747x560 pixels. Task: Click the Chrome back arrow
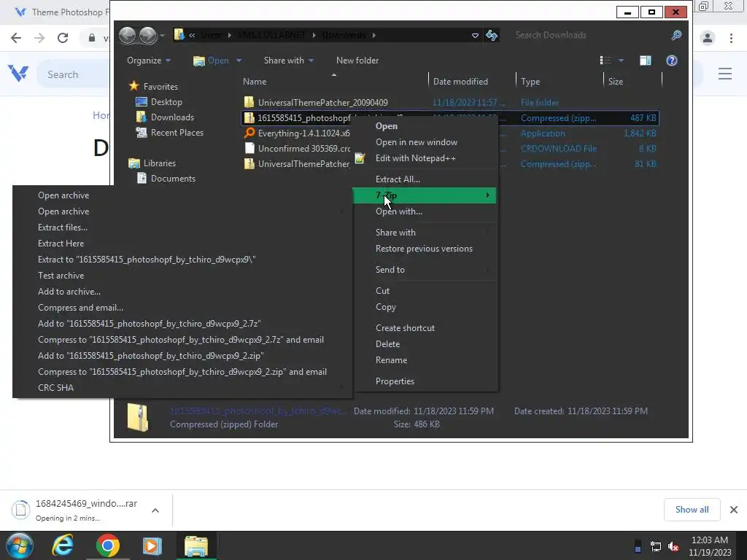[x=16, y=38]
